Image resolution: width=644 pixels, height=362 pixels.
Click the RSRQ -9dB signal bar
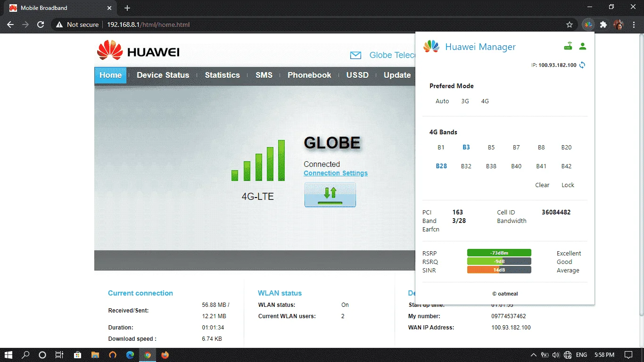pos(499,262)
